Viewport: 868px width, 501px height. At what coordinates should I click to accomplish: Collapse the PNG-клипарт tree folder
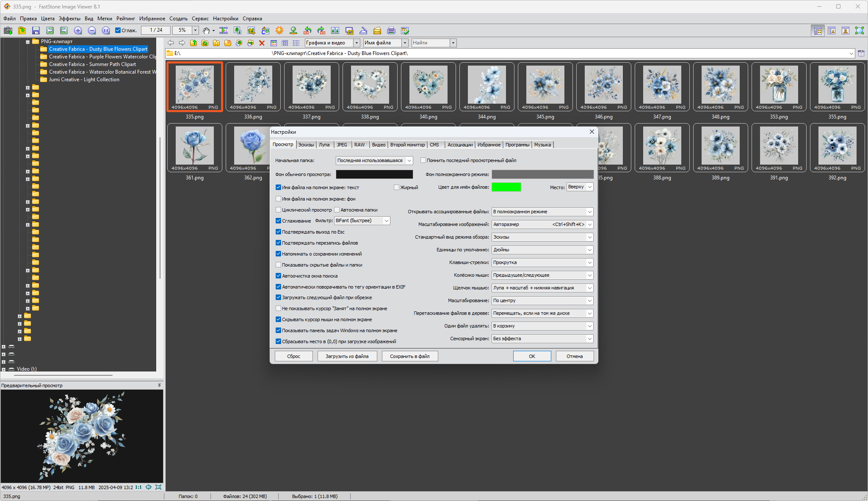[28, 41]
